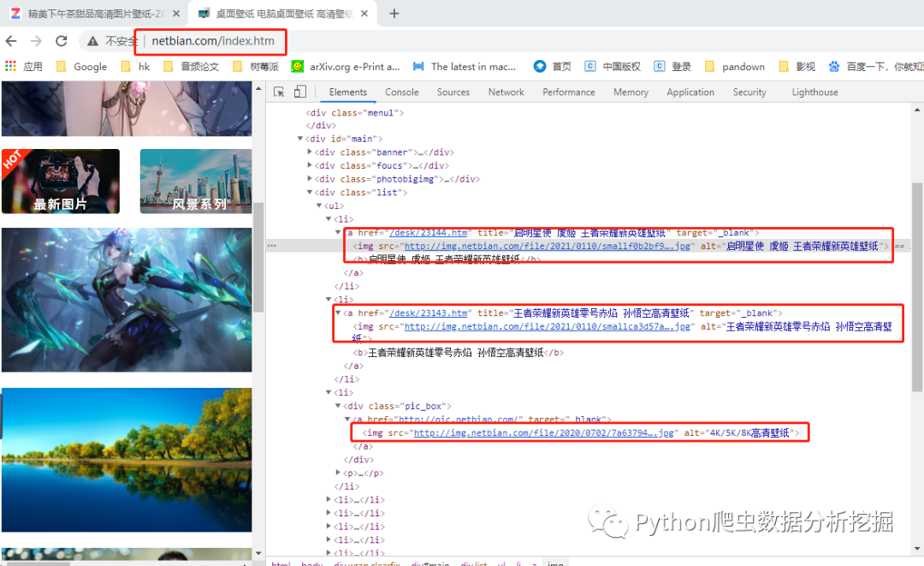Expand the div class="banner" node
Viewport: 924px width, 566px height.
310,152
